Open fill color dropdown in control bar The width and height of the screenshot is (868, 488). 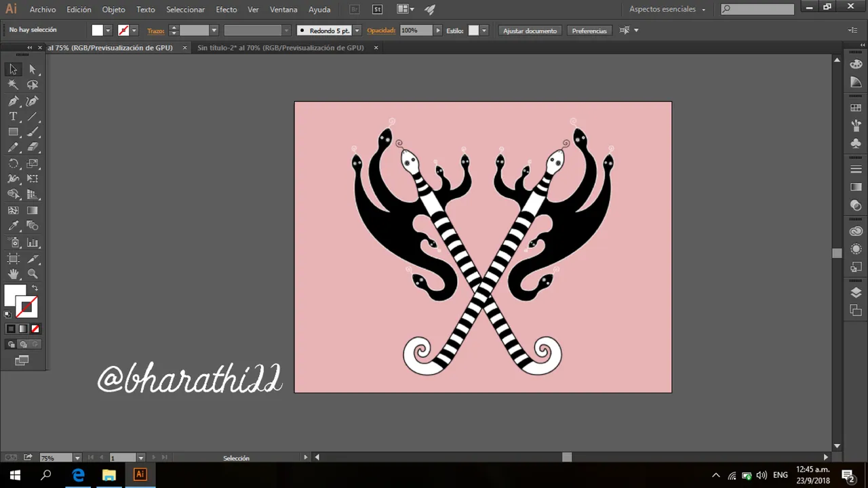click(107, 30)
